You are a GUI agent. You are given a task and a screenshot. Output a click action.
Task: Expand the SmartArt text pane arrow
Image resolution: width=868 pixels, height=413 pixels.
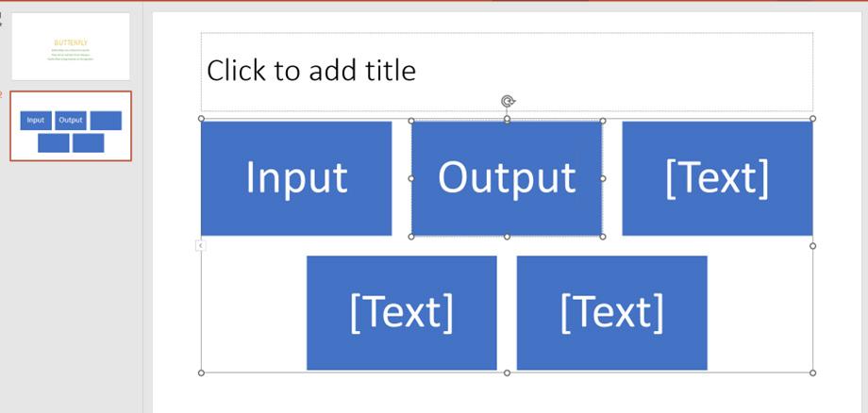(x=200, y=245)
